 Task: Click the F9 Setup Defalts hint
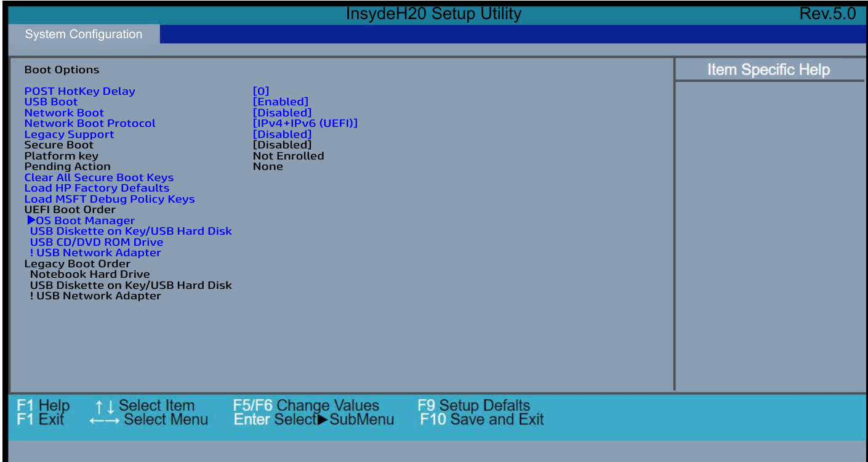point(473,406)
